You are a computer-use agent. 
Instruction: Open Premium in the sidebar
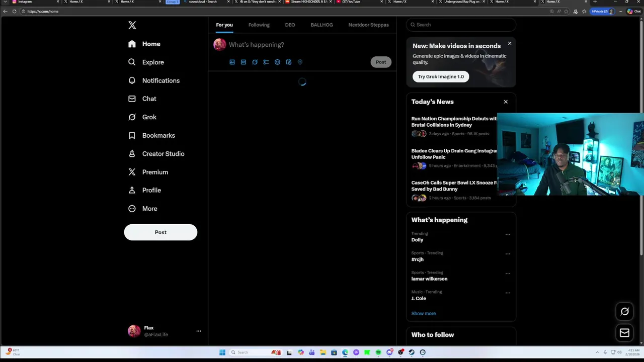pyautogui.click(x=148, y=172)
